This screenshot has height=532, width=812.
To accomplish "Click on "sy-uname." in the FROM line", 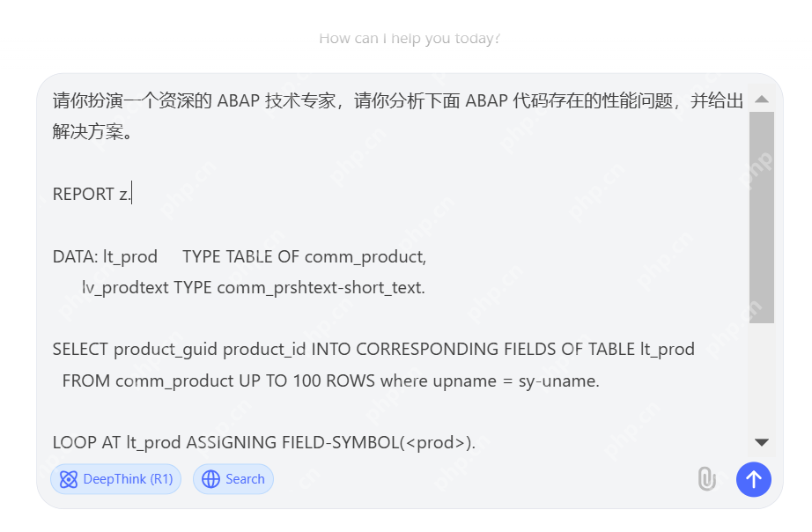I will [565, 381].
